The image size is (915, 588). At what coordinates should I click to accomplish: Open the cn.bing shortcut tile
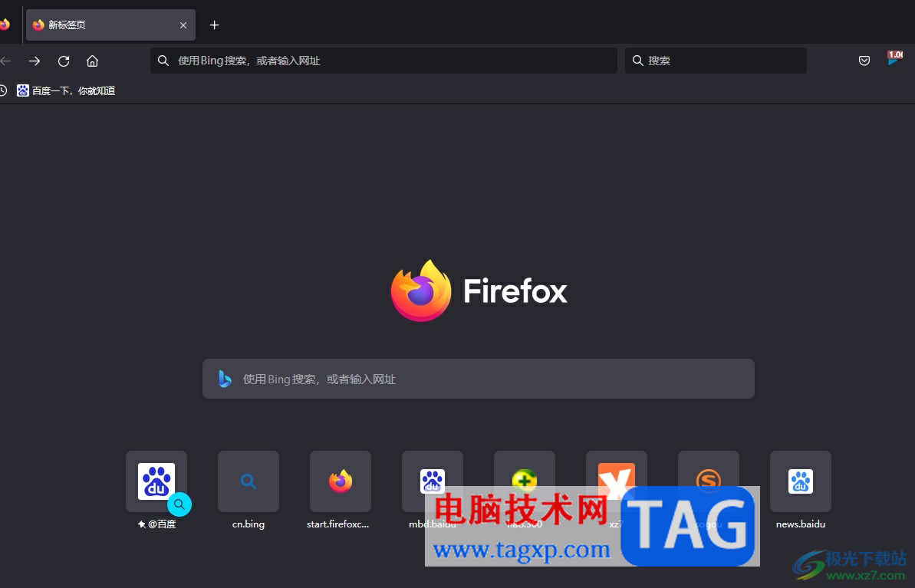pos(248,481)
